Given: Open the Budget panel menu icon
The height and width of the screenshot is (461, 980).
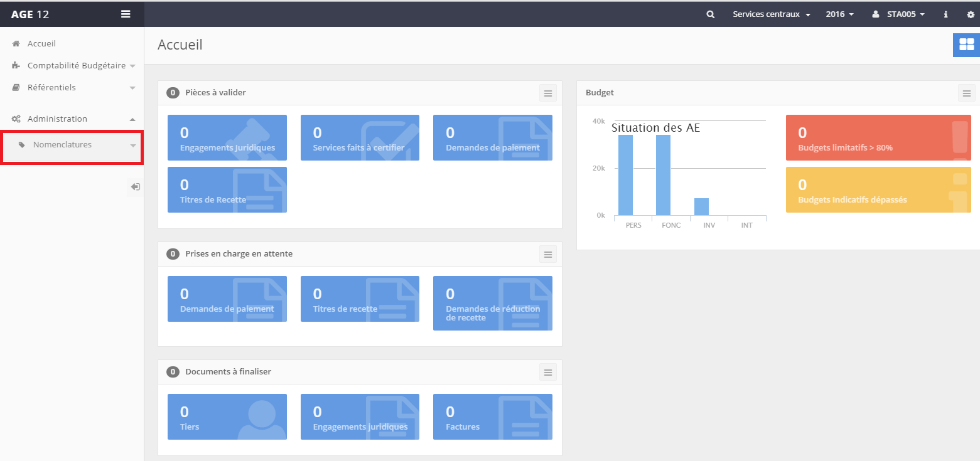Looking at the screenshot, I should (x=966, y=93).
